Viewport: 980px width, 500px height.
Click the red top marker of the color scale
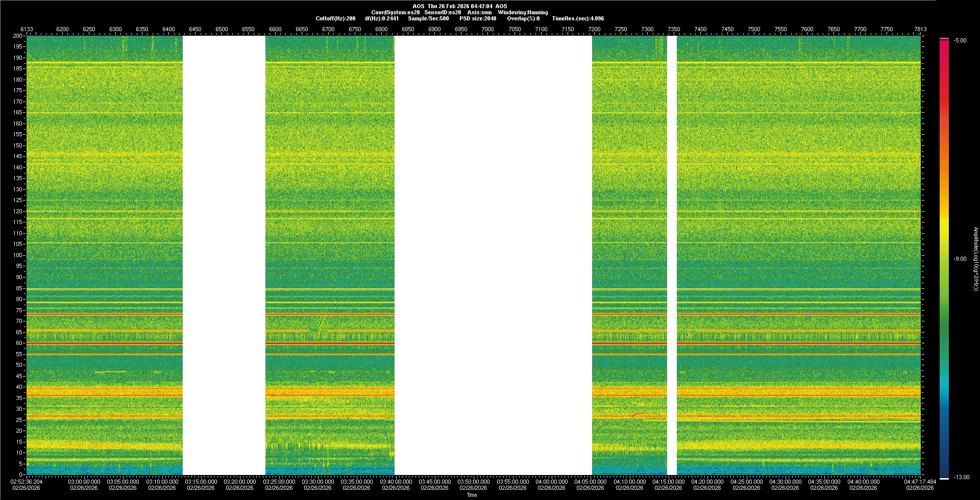coord(944,39)
